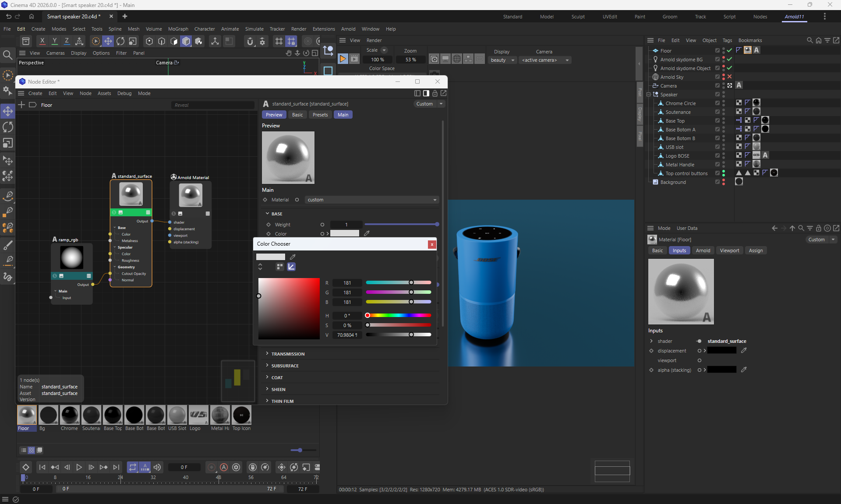The width and height of the screenshot is (841, 504).
Task: Open the Simulate menu
Action: [254, 29]
